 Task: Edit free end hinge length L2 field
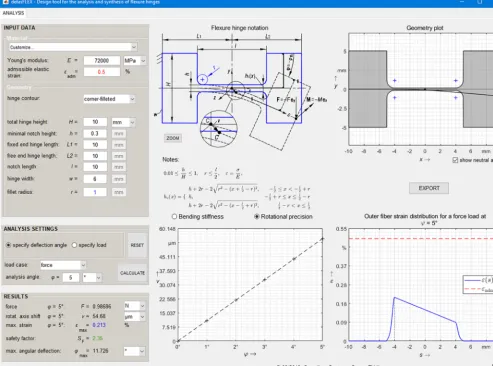[95, 156]
